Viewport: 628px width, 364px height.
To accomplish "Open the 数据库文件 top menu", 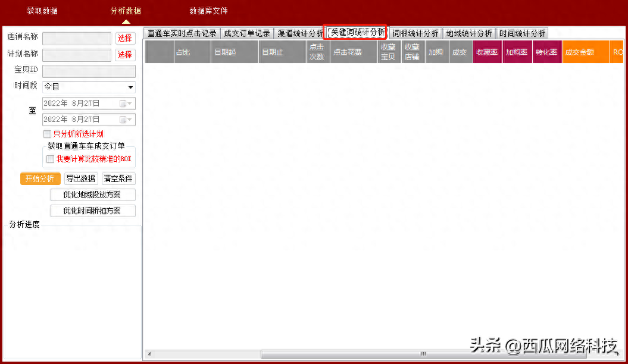I will [208, 11].
